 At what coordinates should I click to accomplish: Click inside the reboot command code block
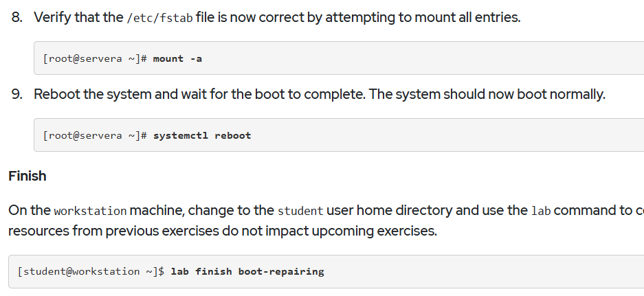pyautogui.click(x=339, y=135)
